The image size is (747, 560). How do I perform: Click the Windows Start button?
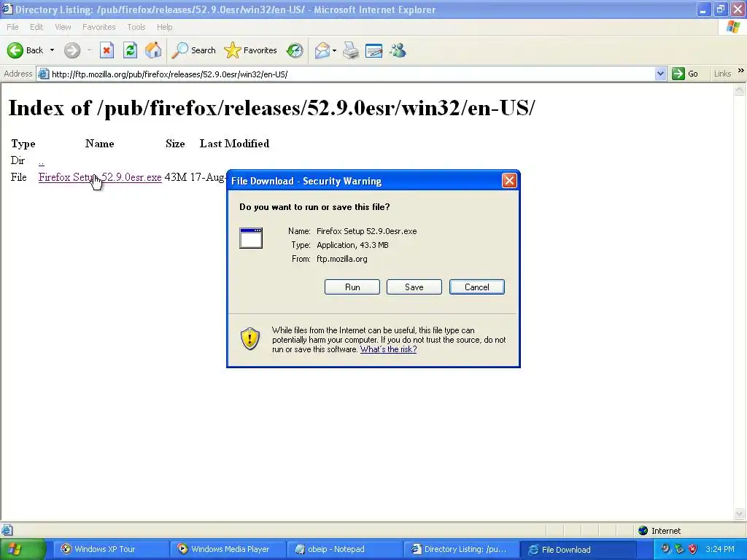coord(23,549)
